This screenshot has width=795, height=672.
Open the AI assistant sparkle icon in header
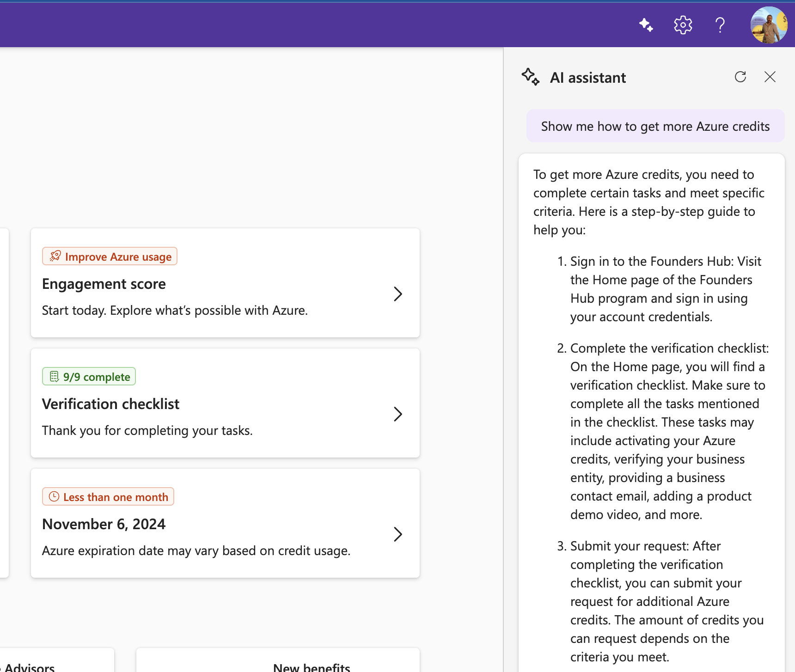646,24
